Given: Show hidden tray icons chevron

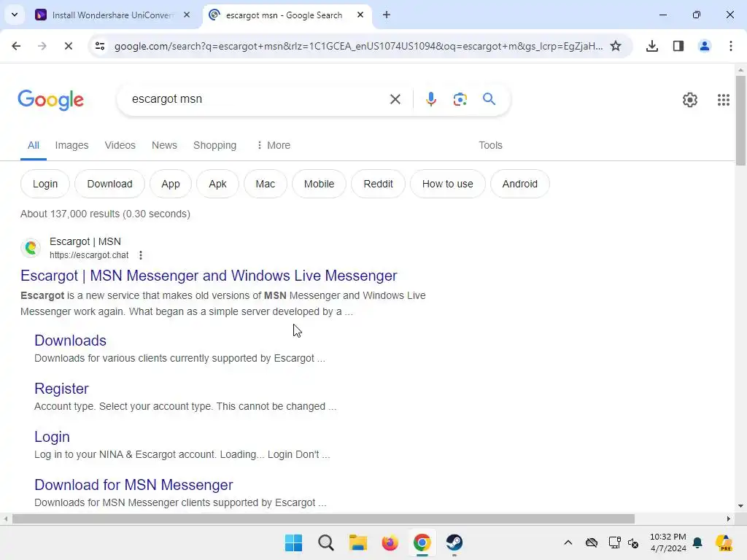Looking at the screenshot, I should pos(568,542).
